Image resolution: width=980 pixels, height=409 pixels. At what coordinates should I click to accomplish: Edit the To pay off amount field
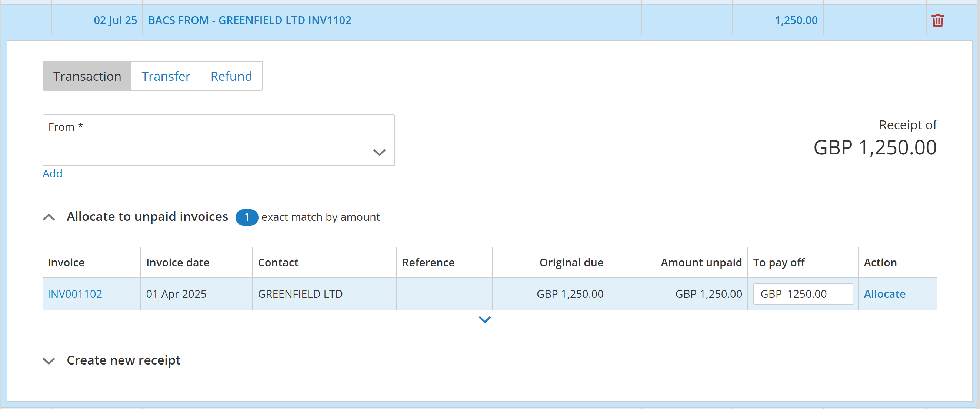pos(803,294)
